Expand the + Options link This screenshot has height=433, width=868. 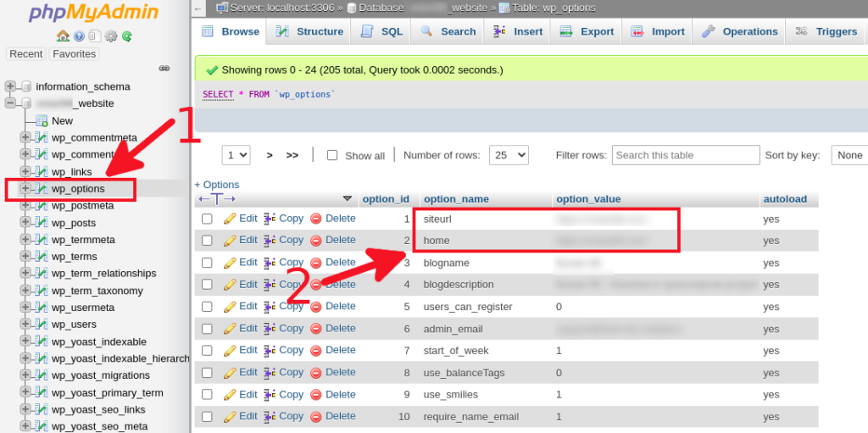pyautogui.click(x=217, y=185)
